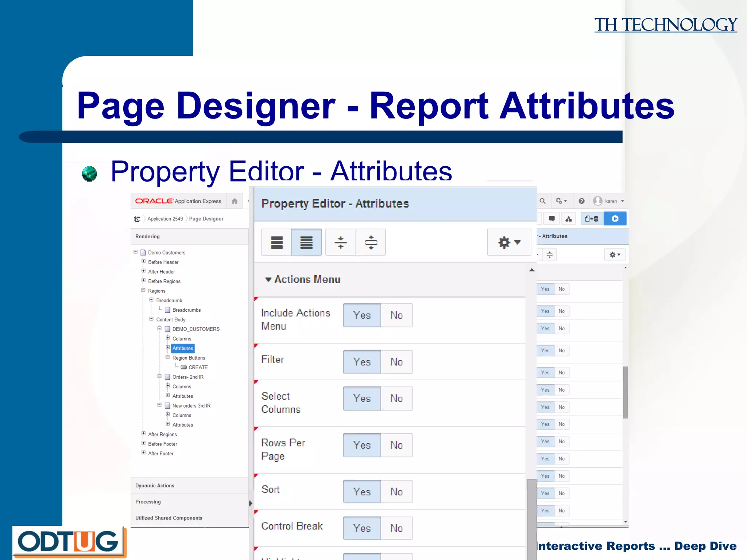The image size is (747, 560).
Task: Set Select Columns to No
Action: tap(397, 398)
